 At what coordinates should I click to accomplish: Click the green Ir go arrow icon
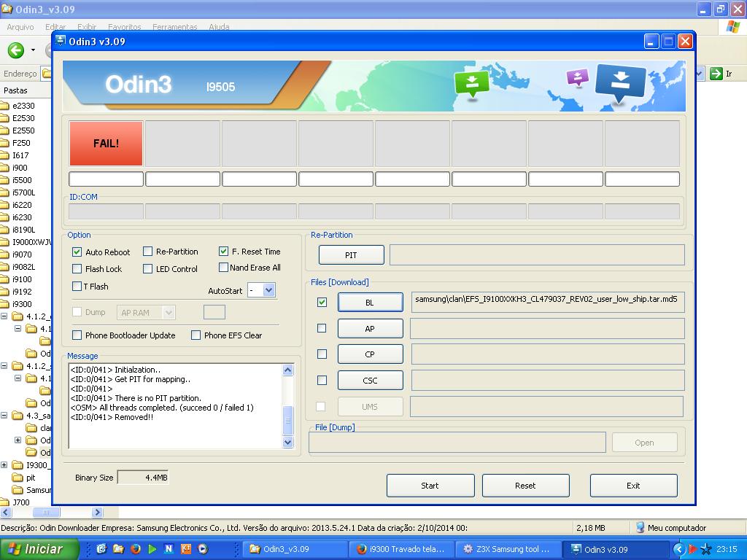tap(716, 74)
